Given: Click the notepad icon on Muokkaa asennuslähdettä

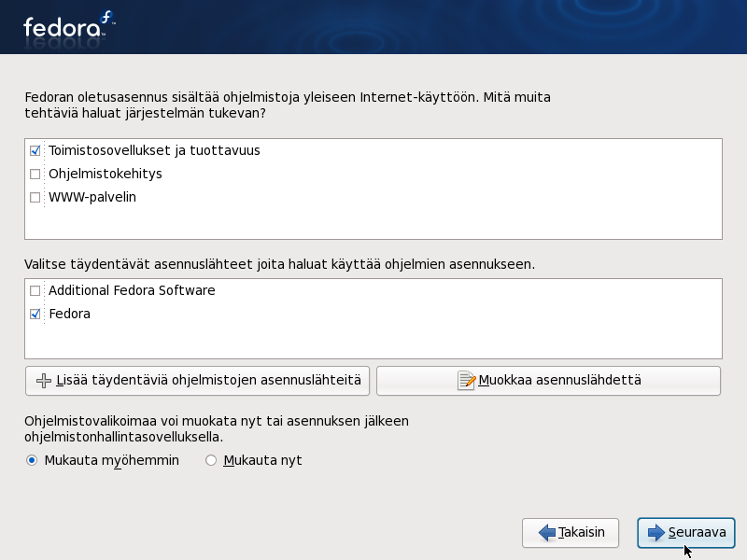Looking at the screenshot, I should click(467, 381).
